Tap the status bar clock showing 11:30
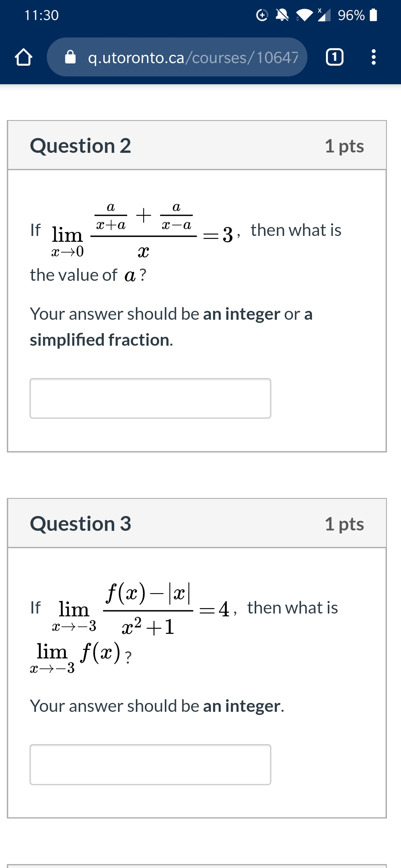 click(x=41, y=15)
